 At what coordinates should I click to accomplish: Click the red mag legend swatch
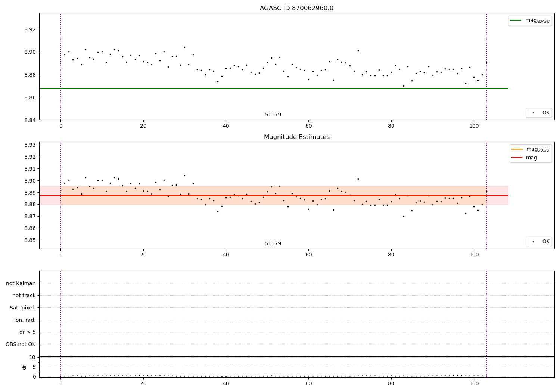pos(517,158)
